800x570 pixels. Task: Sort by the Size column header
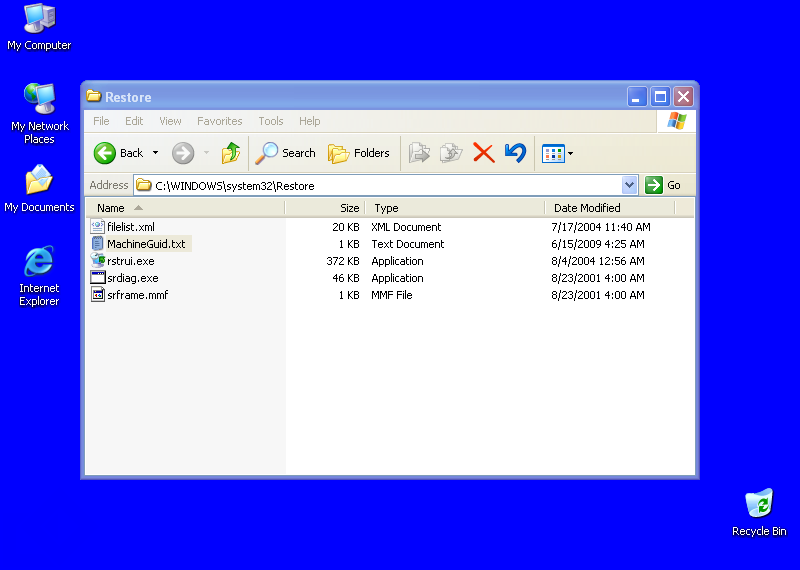pyautogui.click(x=325, y=208)
